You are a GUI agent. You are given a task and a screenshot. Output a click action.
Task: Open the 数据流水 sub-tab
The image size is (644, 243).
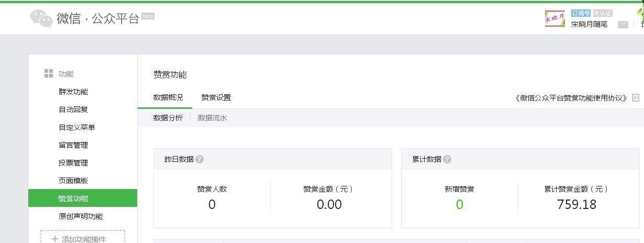tap(212, 118)
